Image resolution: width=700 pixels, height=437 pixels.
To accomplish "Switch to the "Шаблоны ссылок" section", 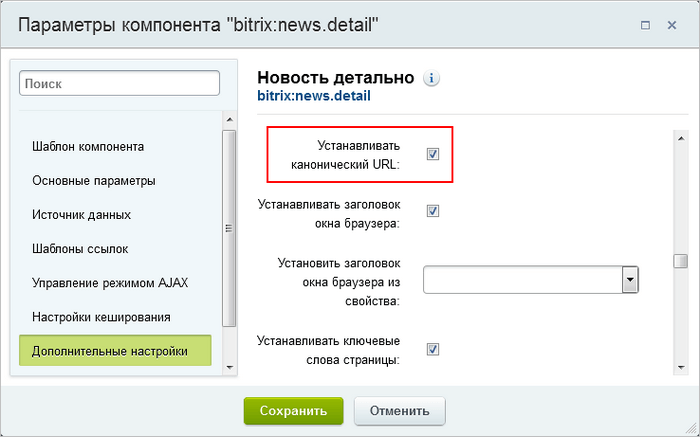I will point(80,249).
